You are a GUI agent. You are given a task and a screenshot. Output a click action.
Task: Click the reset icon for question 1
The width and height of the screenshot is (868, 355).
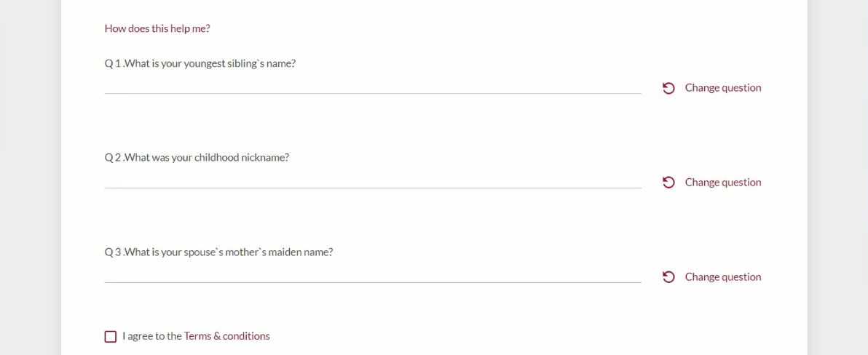[x=668, y=88]
